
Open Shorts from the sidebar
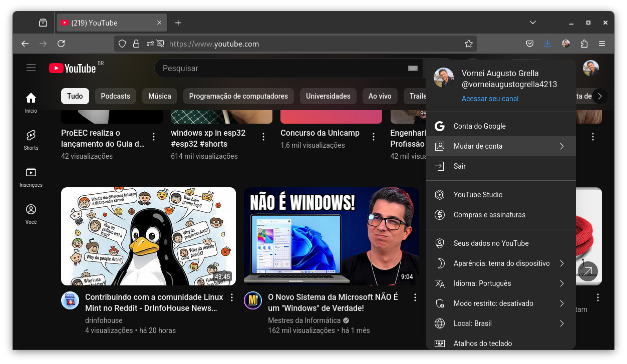(x=31, y=140)
